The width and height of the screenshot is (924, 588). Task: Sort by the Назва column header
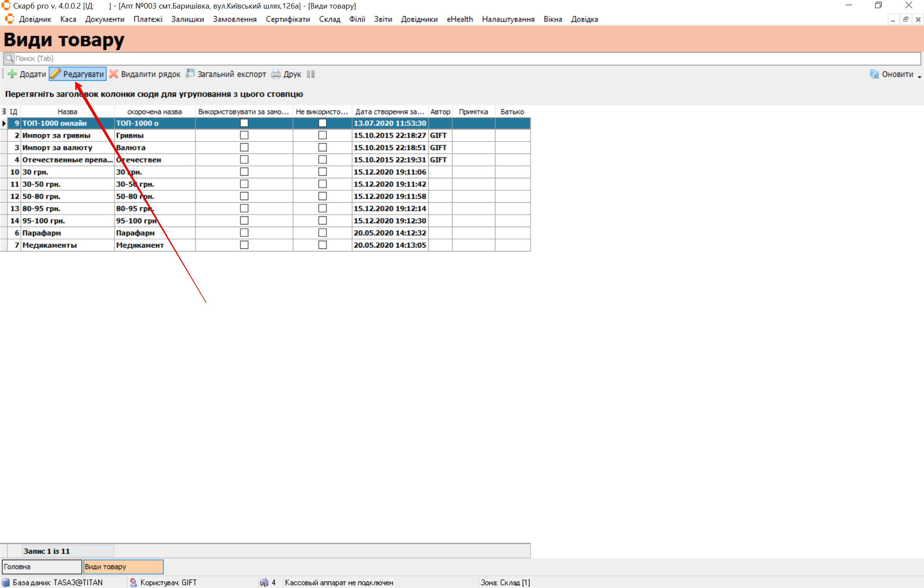pos(67,112)
